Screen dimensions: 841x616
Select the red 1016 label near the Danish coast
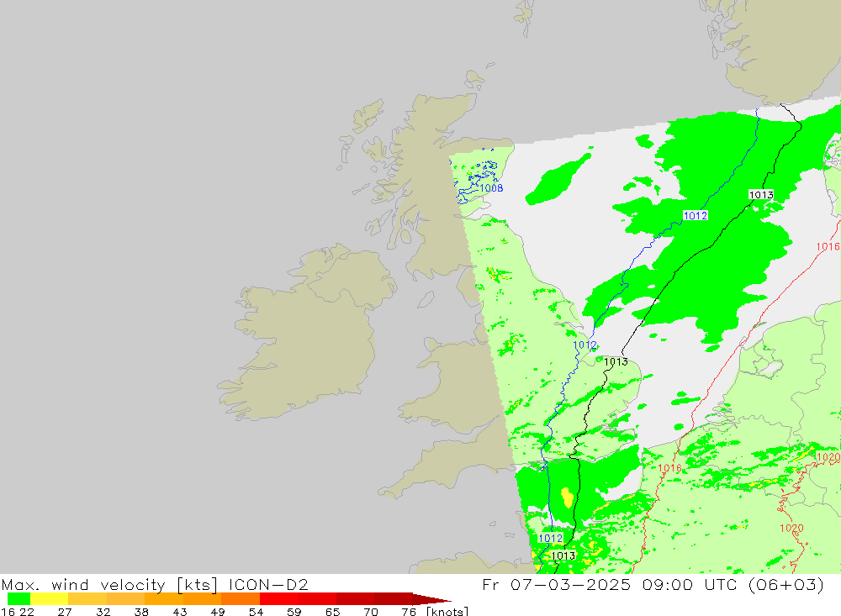pos(828,246)
